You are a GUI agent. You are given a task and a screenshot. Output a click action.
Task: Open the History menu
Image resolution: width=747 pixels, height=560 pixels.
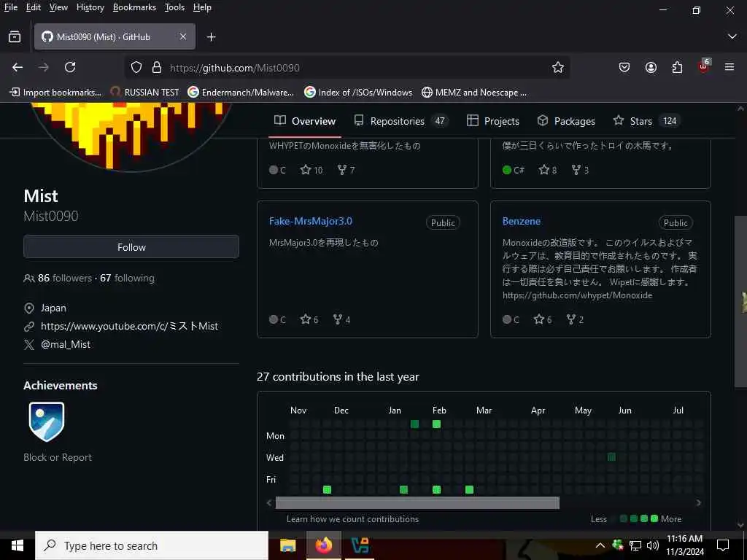(x=90, y=7)
